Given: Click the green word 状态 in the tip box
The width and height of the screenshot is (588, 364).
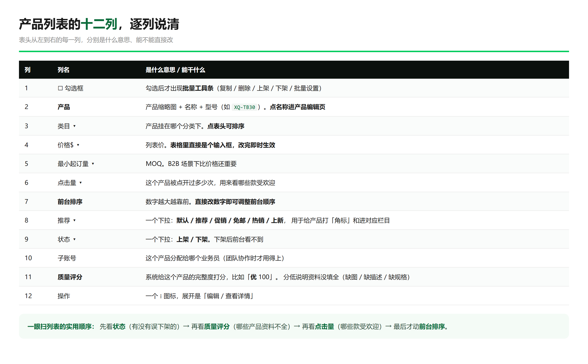Looking at the screenshot, I should 119,327.
